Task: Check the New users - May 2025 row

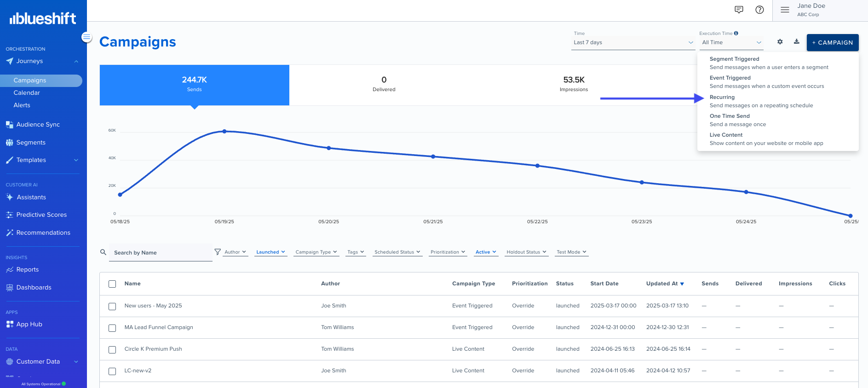Action: [112, 307]
